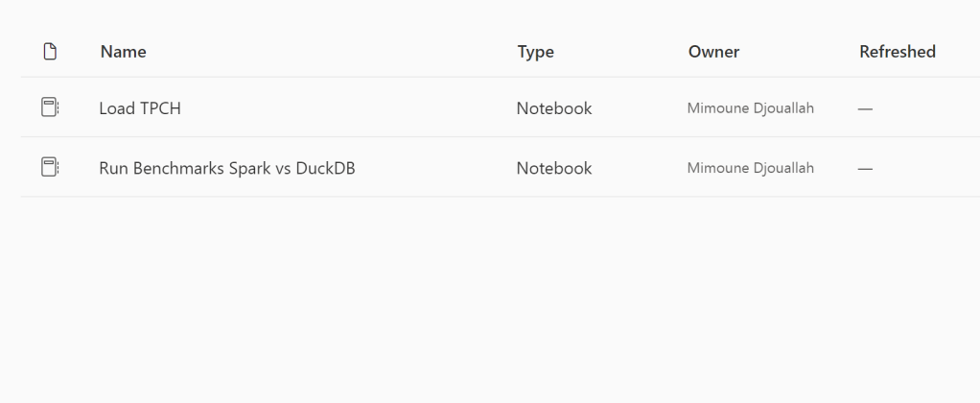Click the refreshed dash in Run Benchmarks row

pos(865,168)
